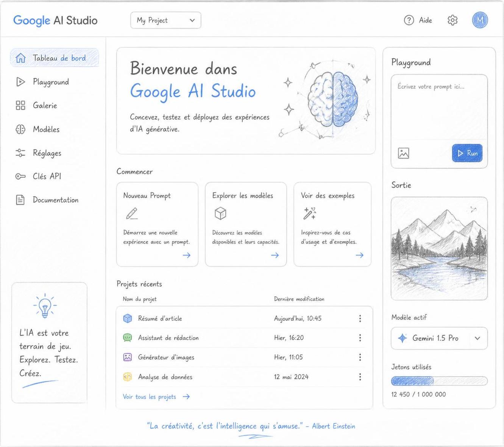
Task: Click the Tableau de bord home icon
Action: pyautogui.click(x=20, y=58)
